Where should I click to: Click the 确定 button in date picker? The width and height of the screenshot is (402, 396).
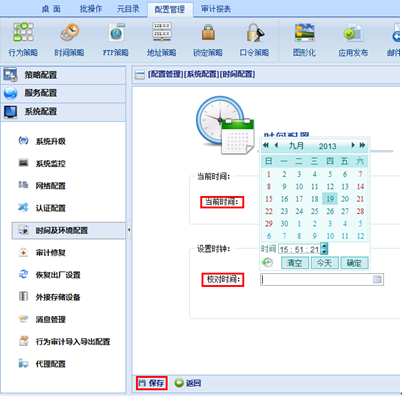pyautogui.click(x=354, y=263)
